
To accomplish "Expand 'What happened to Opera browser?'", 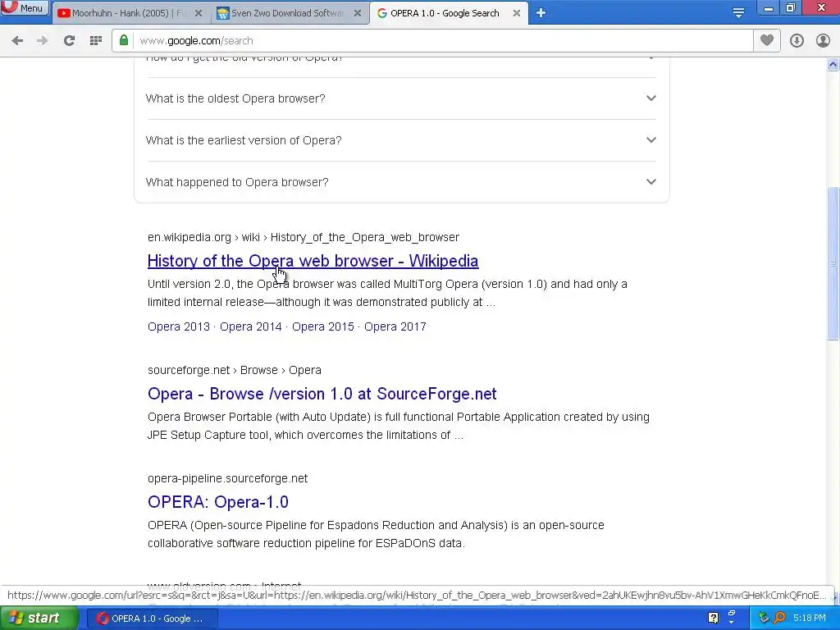I will tap(401, 182).
